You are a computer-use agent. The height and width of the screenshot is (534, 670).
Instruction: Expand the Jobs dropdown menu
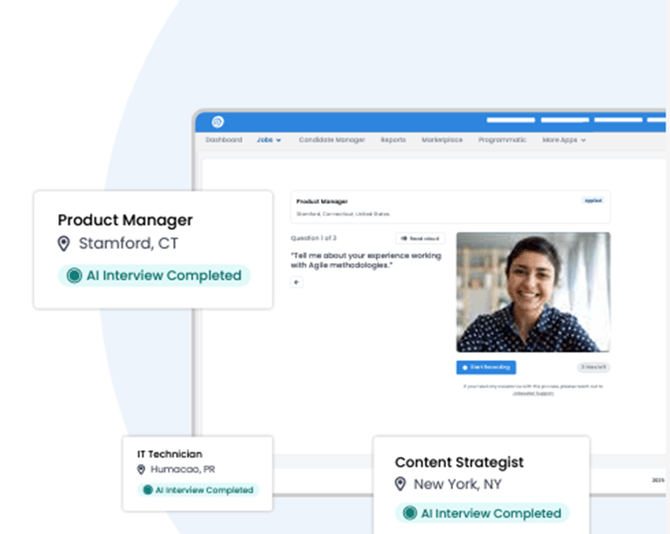[269, 140]
